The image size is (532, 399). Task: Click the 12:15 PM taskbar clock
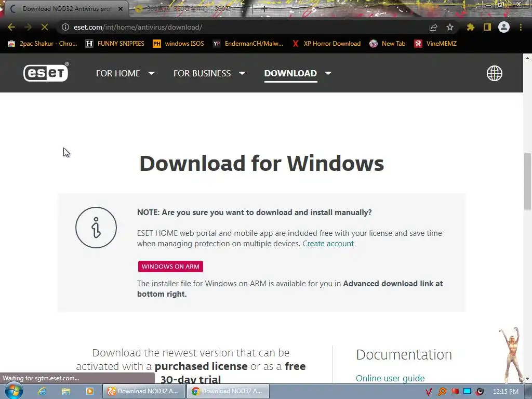coord(506,392)
